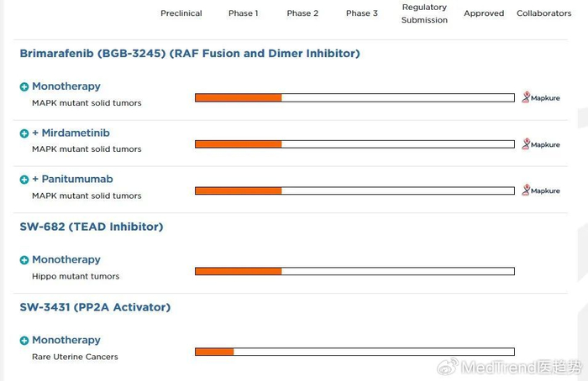Viewport: 588px width, 381px height.
Task: Click Mapkure logo in Brimarafenib Monotherapy row
Action: tap(540, 97)
